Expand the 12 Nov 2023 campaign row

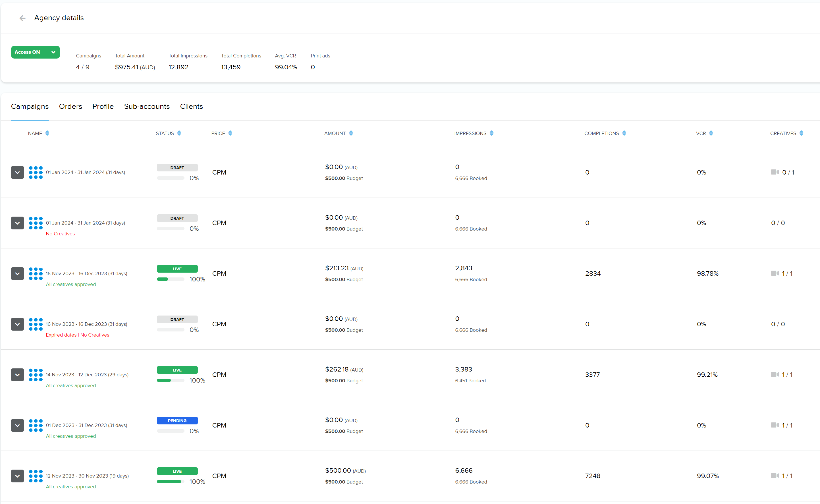tap(17, 476)
